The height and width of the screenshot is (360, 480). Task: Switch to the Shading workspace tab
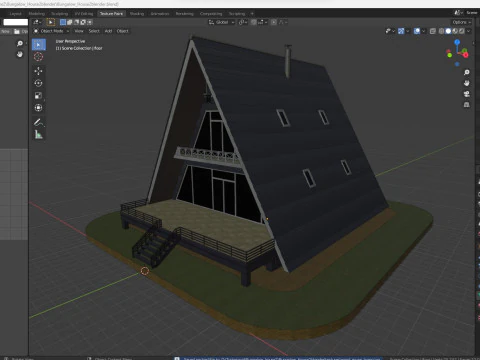pyautogui.click(x=137, y=14)
